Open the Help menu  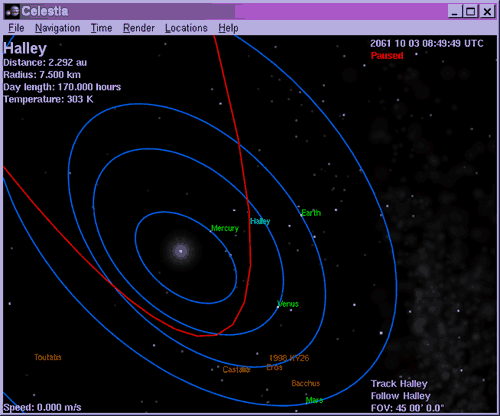(x=228, y=28)
